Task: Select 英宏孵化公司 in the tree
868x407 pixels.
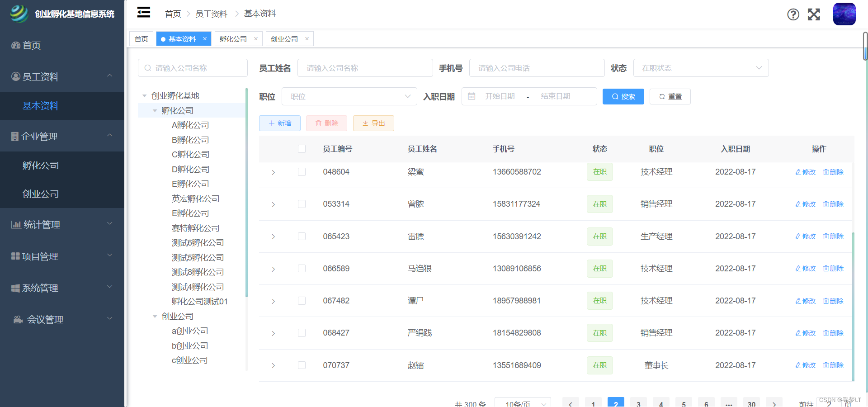Action: 195,199
